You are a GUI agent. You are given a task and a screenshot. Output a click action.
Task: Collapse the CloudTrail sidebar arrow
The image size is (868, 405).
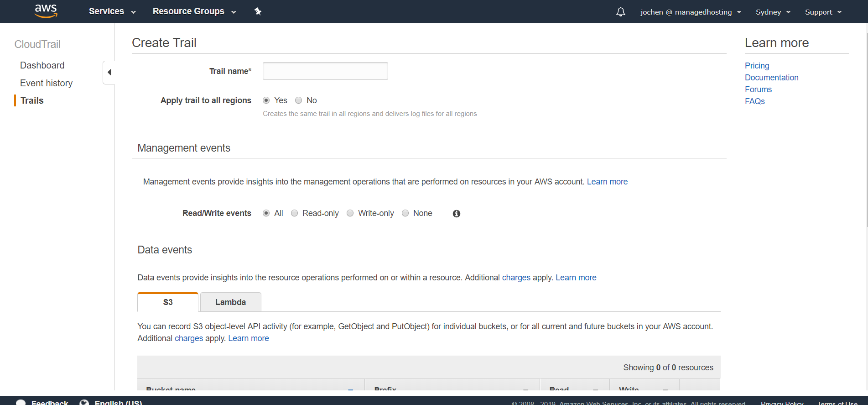[109, 72]
